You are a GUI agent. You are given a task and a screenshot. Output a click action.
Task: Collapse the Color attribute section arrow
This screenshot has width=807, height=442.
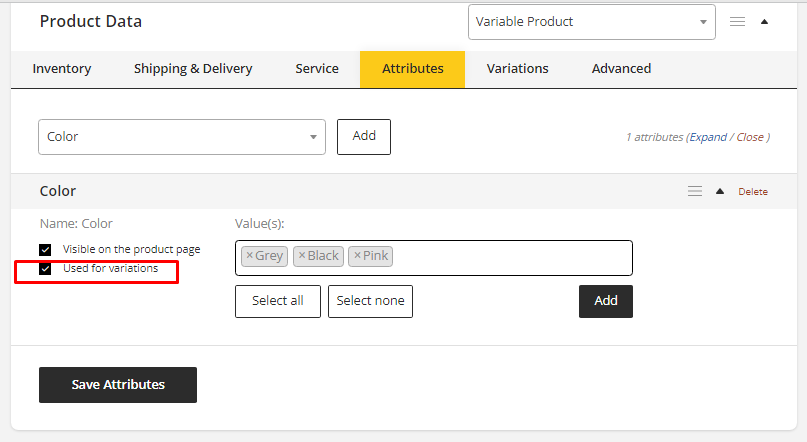click(719, 191)
